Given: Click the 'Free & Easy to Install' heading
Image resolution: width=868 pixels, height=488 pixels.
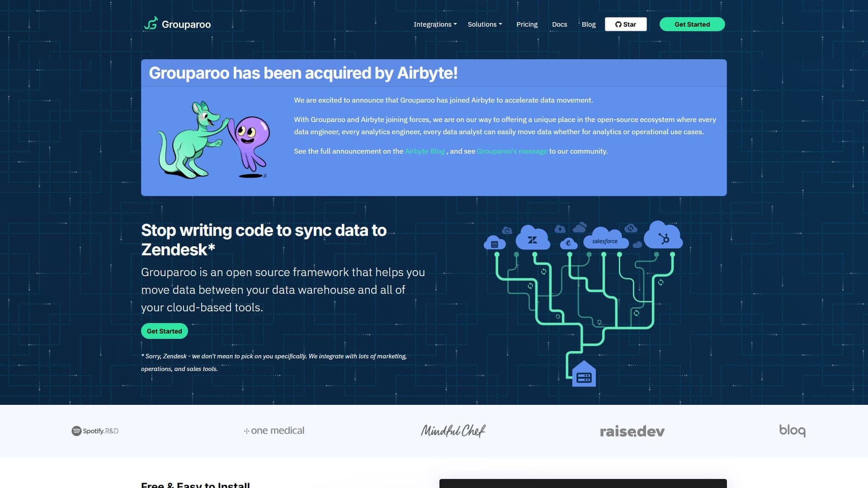Looking at the screenshot, I should [195, 484].
